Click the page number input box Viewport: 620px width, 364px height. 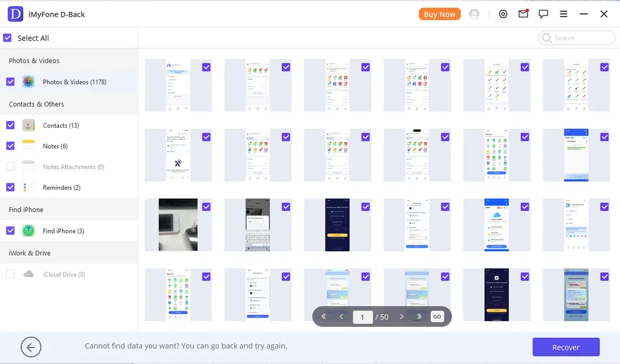[x=363, y=317]
